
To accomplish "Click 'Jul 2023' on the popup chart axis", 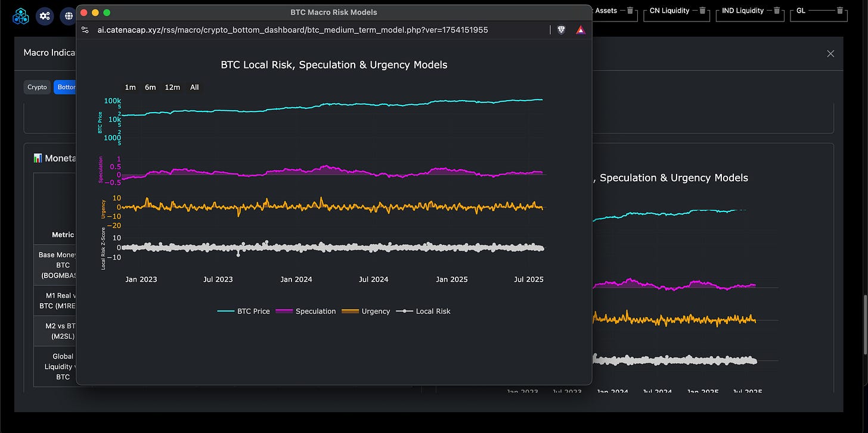I will (218, 279).
